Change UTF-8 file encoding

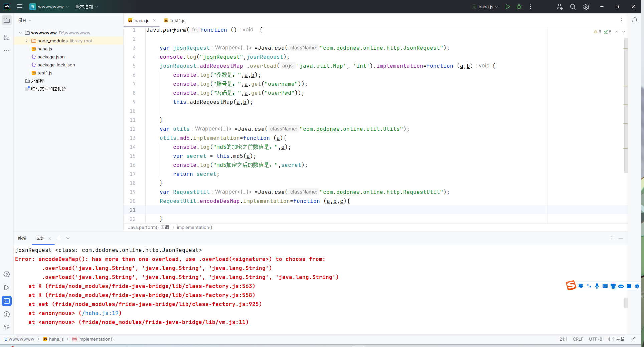(x=596, y=339)
